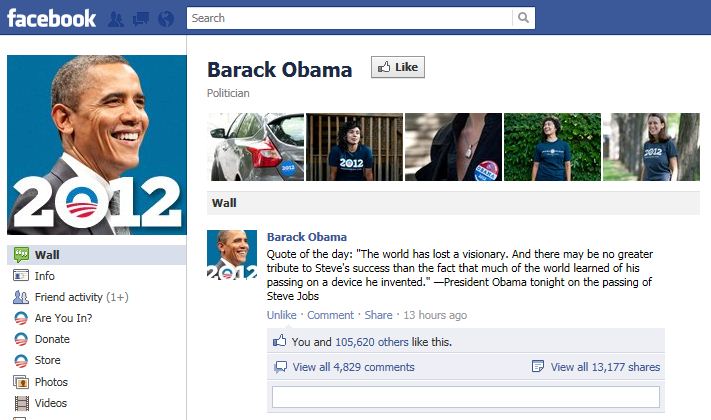Click the Photos icon in sidebar
Screen dimensions: 711x420
pyautogui.click(x=21, y=382)
